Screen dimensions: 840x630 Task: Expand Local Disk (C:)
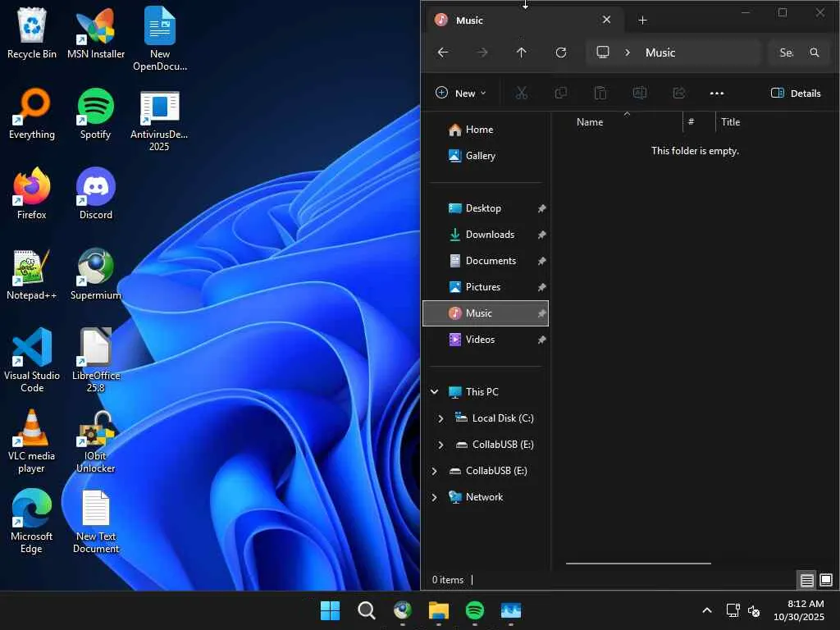tap(441, 418)
